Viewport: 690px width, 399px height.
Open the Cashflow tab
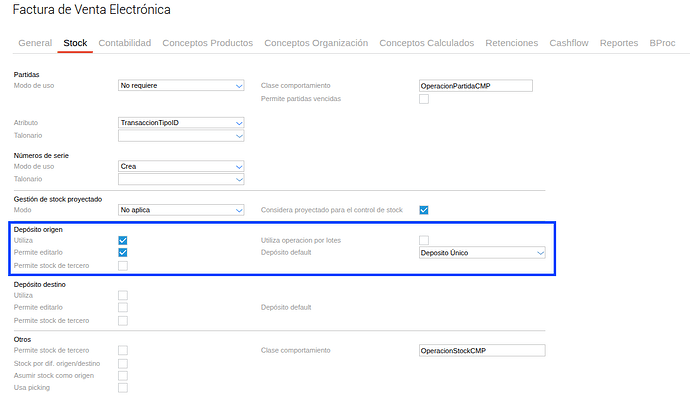pyautogui.click(x=569, y=43)
